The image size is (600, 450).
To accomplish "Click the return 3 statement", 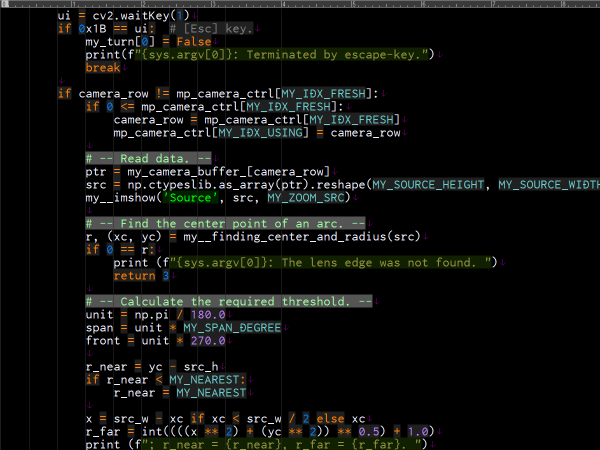I will (134, 276).
